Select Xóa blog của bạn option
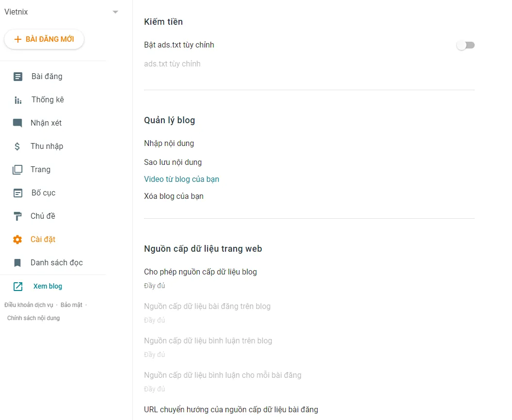 [x=173, y=196]
